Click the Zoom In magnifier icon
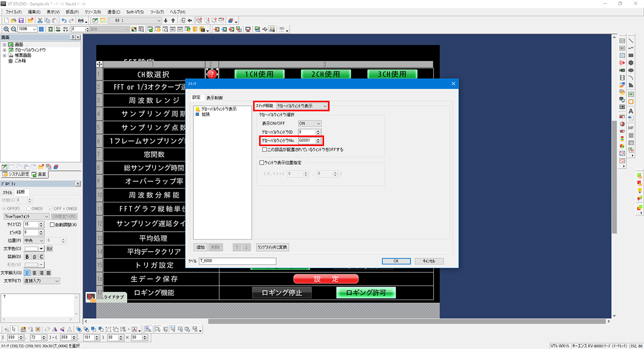Viewport: 644px width, 349px height. 6,29
